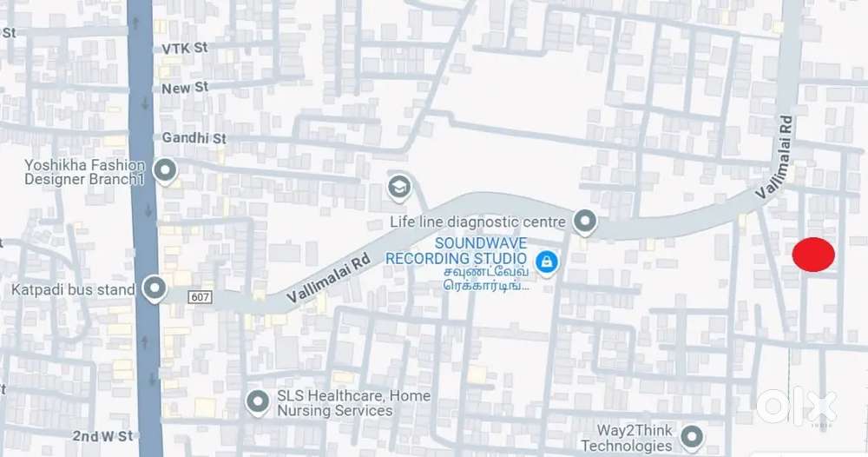Click the Yoshikha Fashion Designer Branch1 label
868x457 pixels.
pyautogui.click(x=85, y=172)
